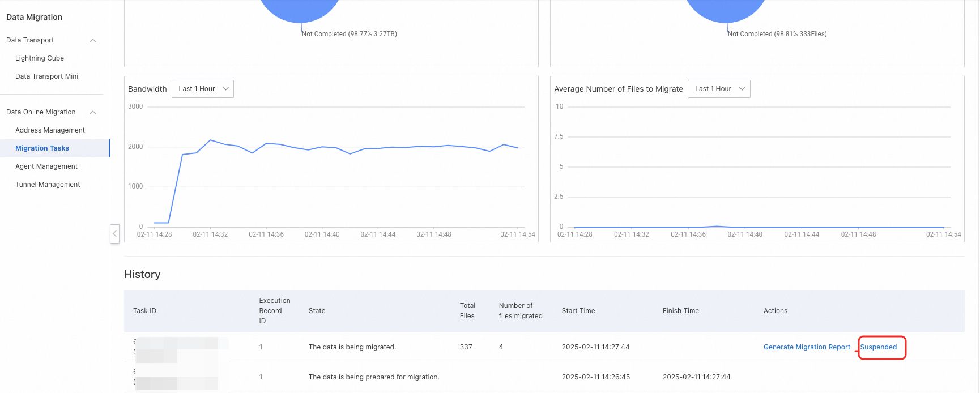Click the Start Time column header
The image size is (980, 393).
[x=578, y=311]
